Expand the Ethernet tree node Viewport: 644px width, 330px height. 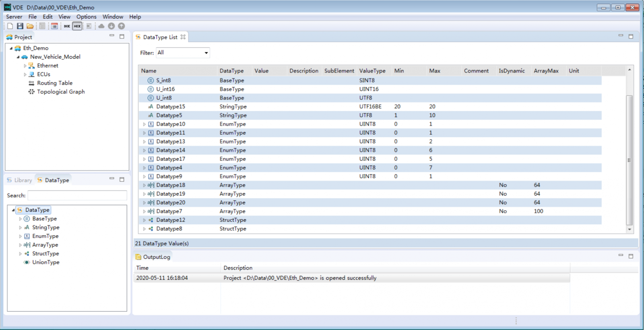(25, 66)
